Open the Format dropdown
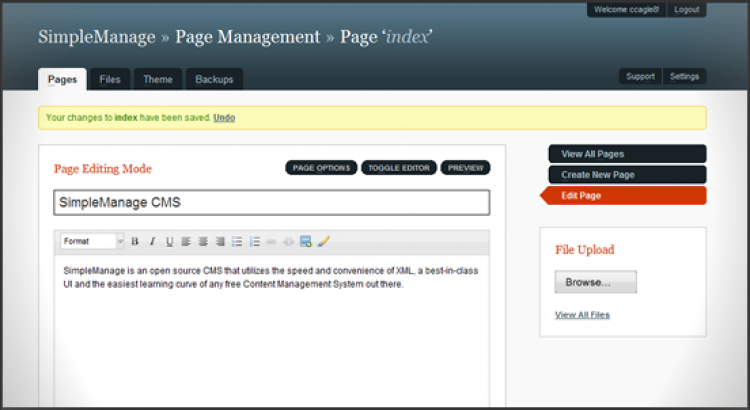750x410 pixels. [92, 241]
